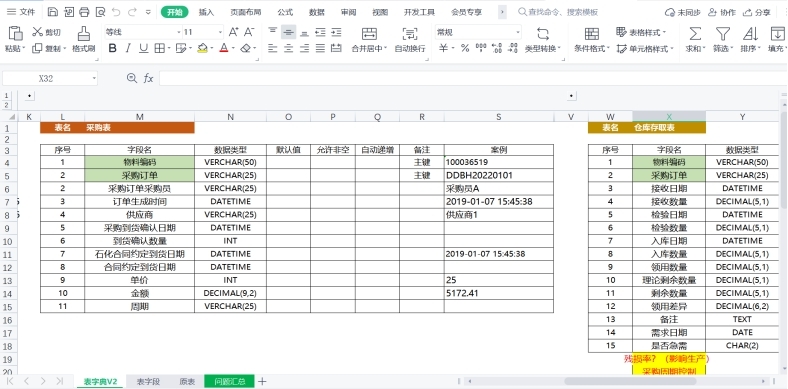788x389 pixels.
Task: Open the font size dropdown
Action: pos(220,32)
